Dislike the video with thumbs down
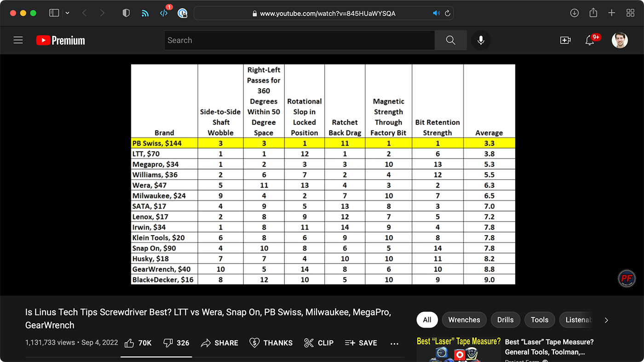 (x=177, y=343)
